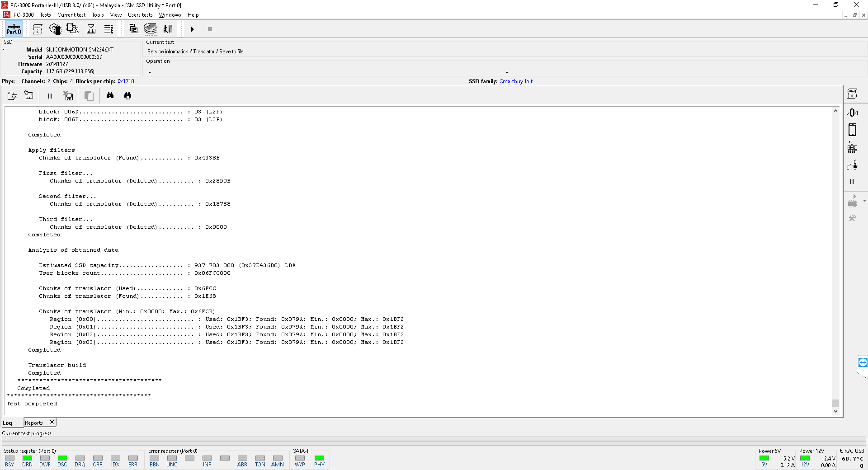
Task: Click the Blocks per chip 0x1718 value
Action: click(x=126, y=81)
